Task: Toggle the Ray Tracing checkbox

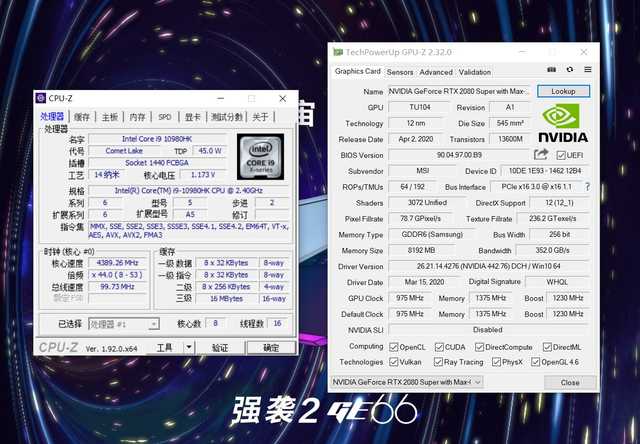Action: 438,362
